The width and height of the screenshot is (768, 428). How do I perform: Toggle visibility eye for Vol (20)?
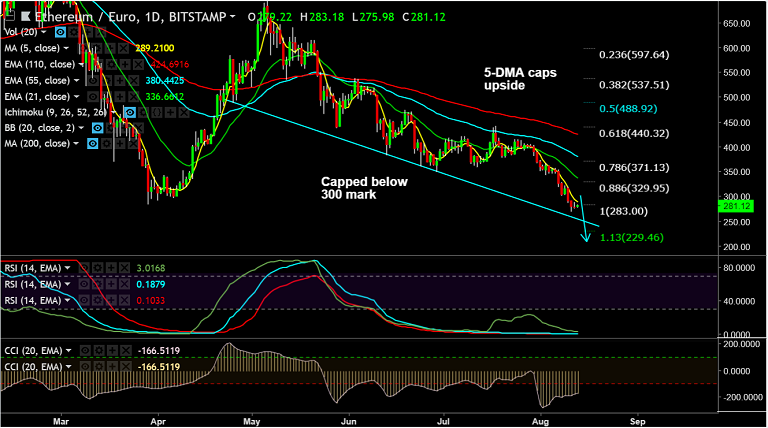[60, 32]
